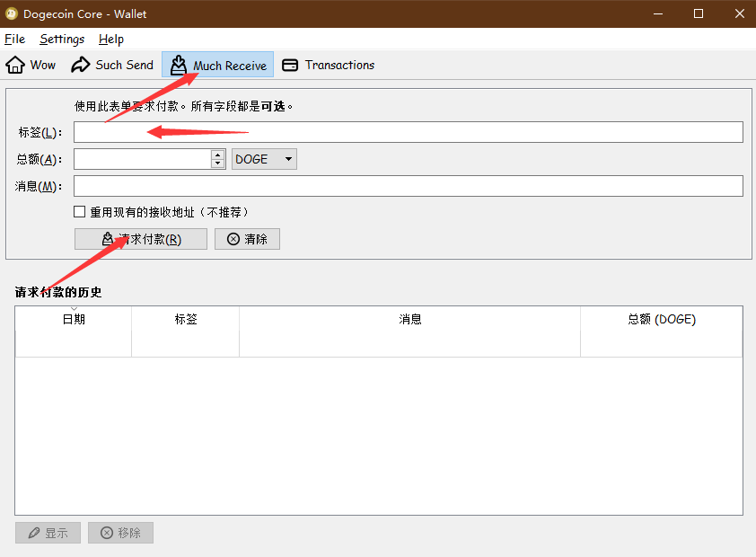The width and height of the screenshot is (756, 557).
Task: Focus the 总额 amount input field
Action: (x=142, y=159)
